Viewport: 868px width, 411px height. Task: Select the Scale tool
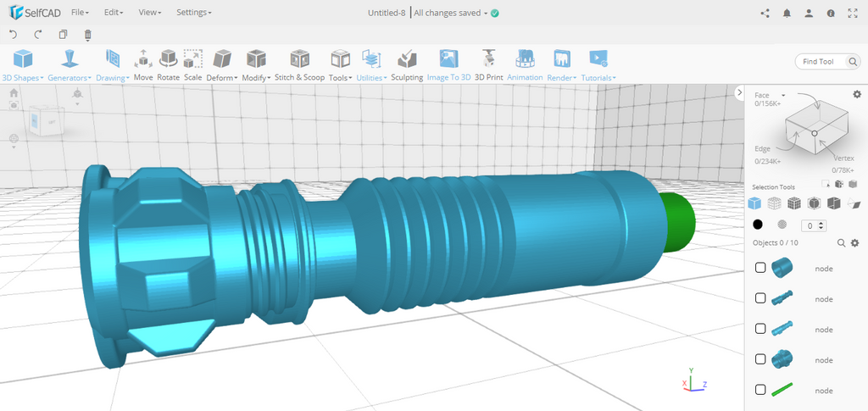pos(192,66)
